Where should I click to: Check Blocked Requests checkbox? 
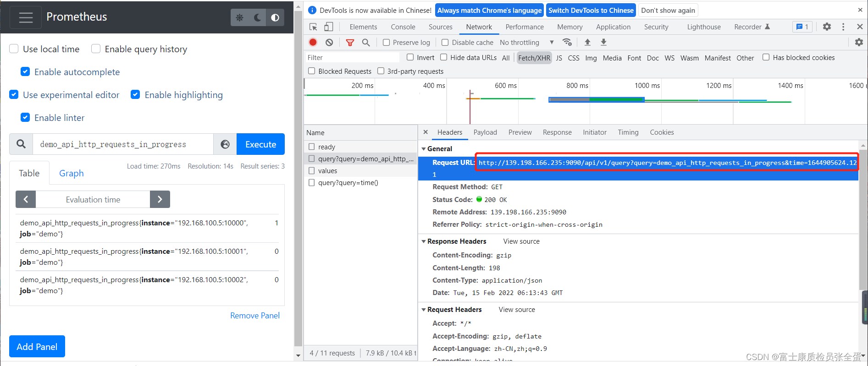pos(312,71)
